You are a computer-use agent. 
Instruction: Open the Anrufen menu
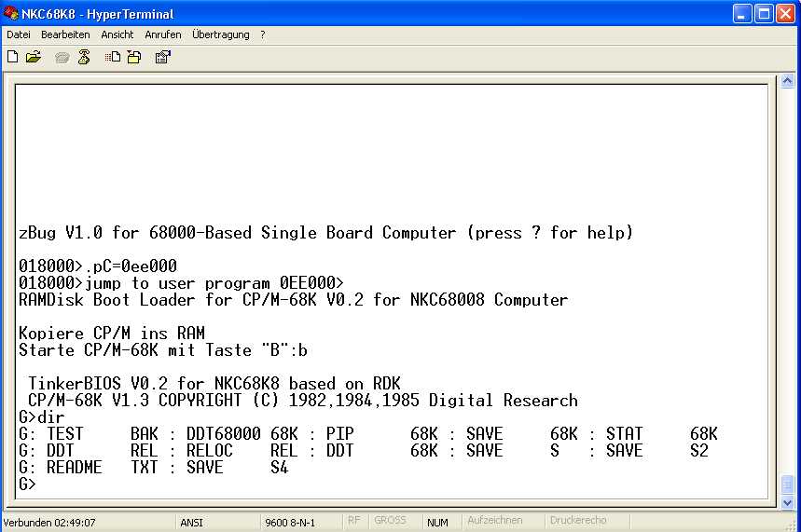tap(163, 34)
